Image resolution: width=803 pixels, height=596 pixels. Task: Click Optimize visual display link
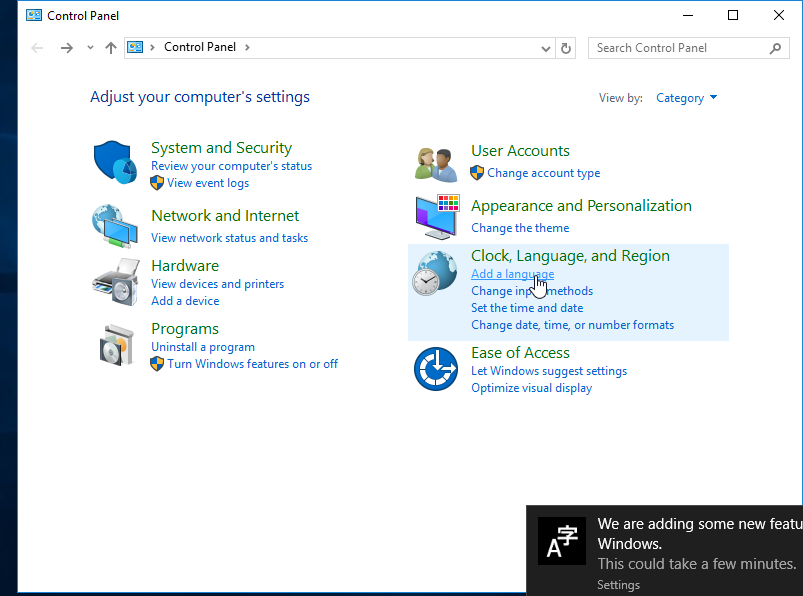pyautogui.click(x=531, y=388)
